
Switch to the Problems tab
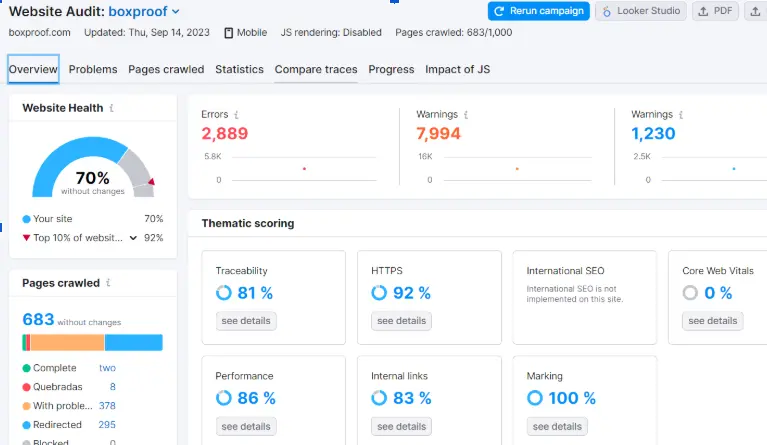(x=93, y=69)
